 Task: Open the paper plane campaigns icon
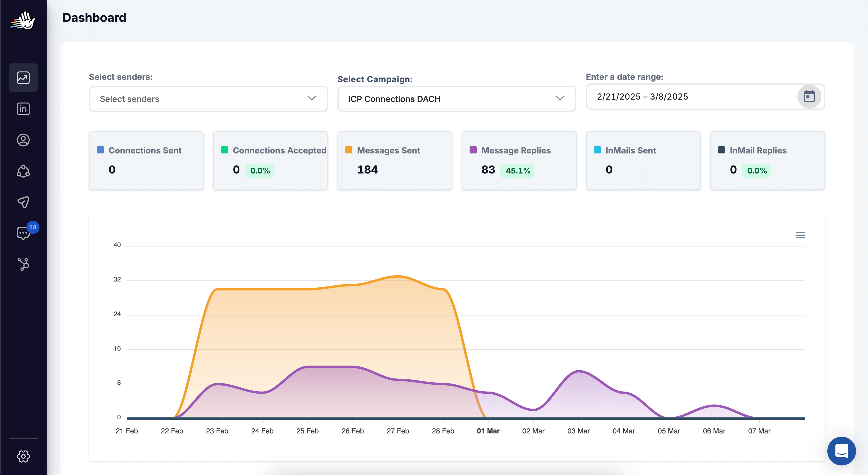click(x=23, y=202)
